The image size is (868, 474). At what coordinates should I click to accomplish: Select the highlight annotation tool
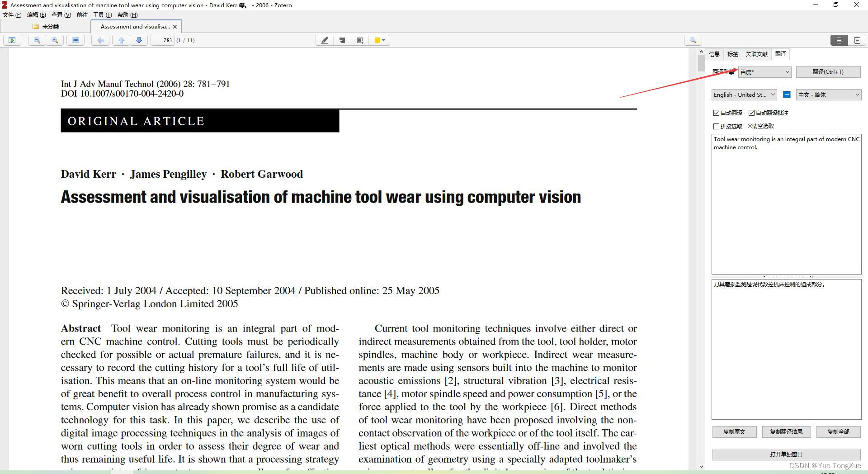[x=325, y=40]
